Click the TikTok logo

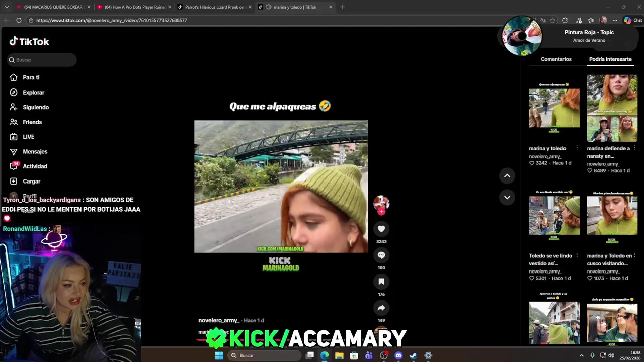coord(29,42)
